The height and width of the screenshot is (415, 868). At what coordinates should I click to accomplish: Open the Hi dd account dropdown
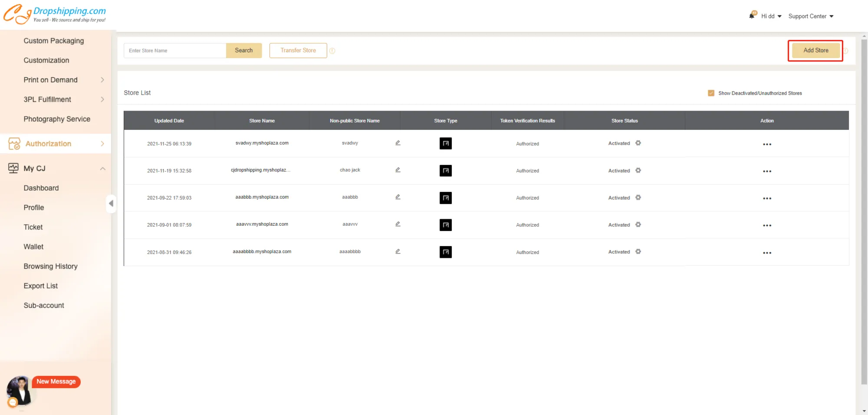pos(771,16)
